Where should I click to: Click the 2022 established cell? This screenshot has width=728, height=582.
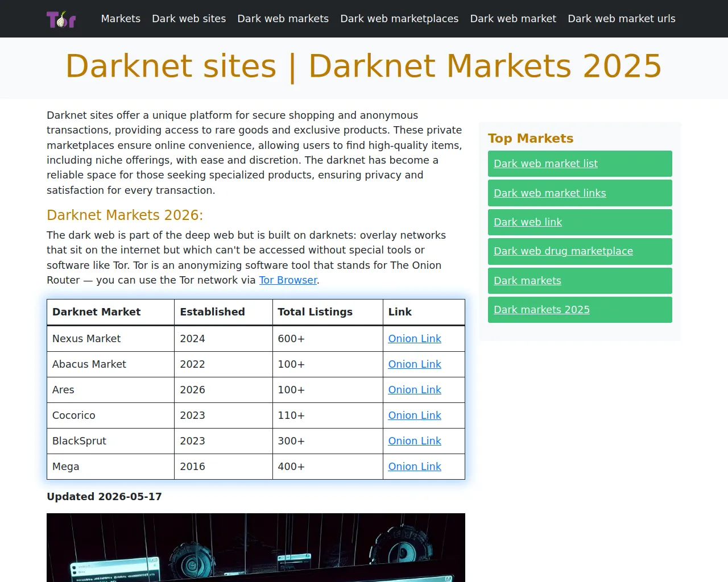pyautogui.click(x=224, y=364)
